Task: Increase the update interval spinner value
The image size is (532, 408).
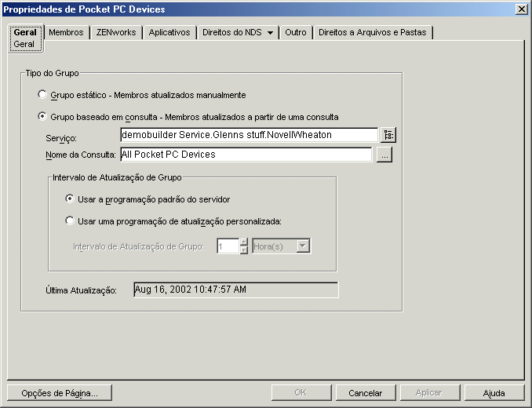Action: coord(243,242)
